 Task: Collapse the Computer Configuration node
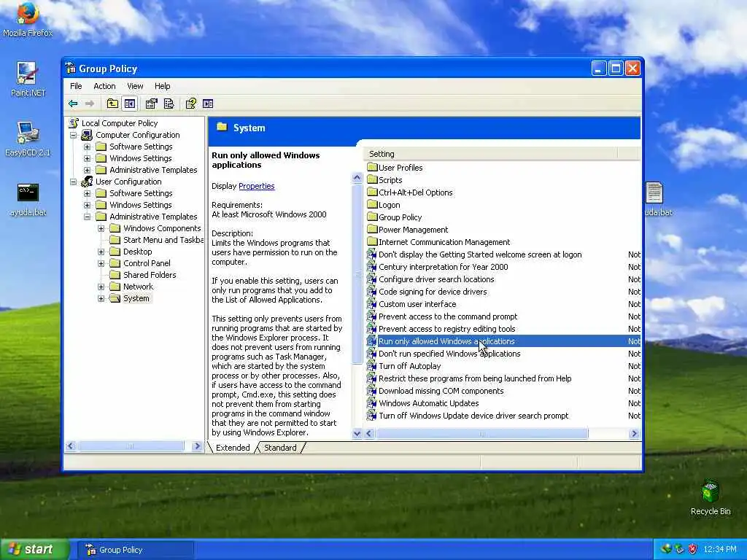pyautogui.click(x=74, y=135)
